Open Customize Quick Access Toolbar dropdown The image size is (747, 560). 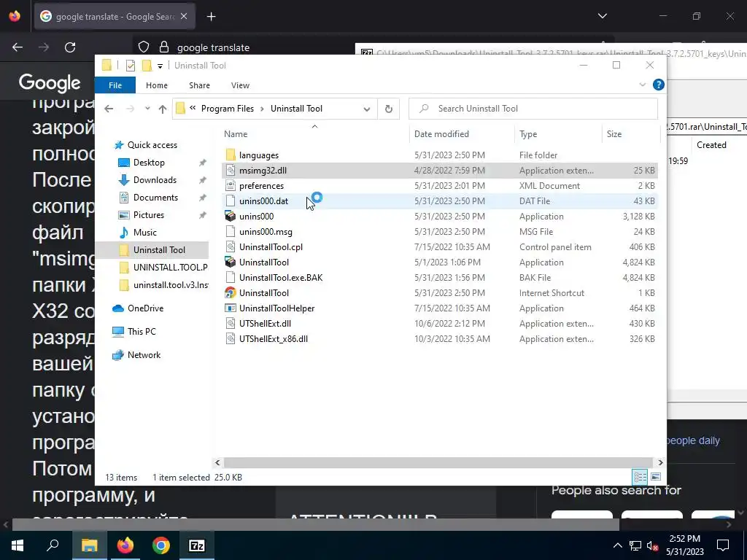(x=160, y=66)
